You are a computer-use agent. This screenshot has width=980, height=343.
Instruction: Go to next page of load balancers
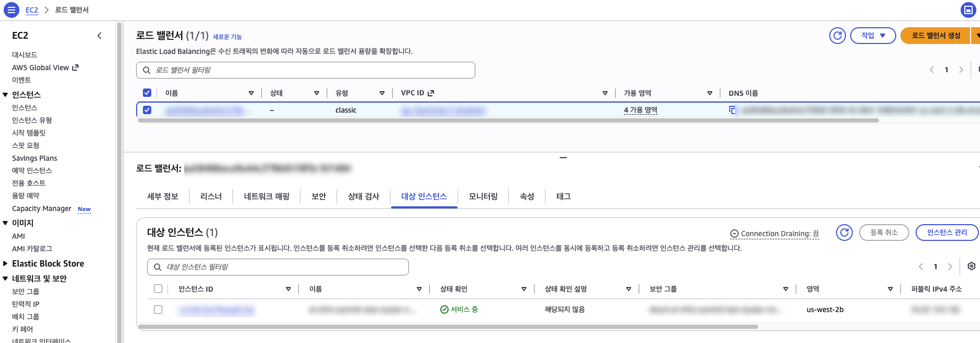click(x=961, y=70)
